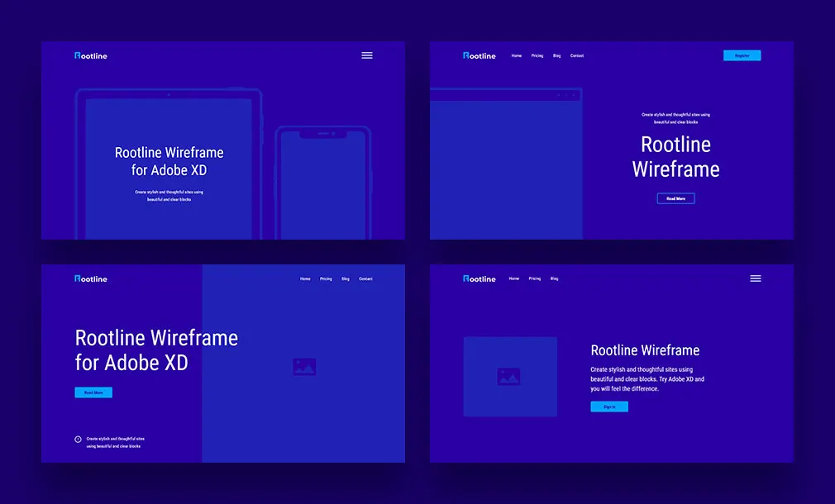Viewport: 835px width, 504px height.
Task: Open hamburger menu in the Sign In mockup
Action: (755, 278)
